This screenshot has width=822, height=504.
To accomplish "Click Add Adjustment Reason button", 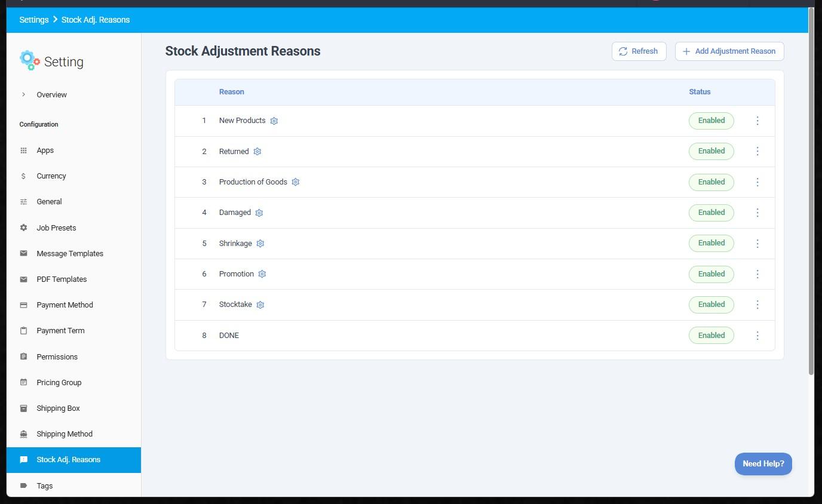I will 729,51.
